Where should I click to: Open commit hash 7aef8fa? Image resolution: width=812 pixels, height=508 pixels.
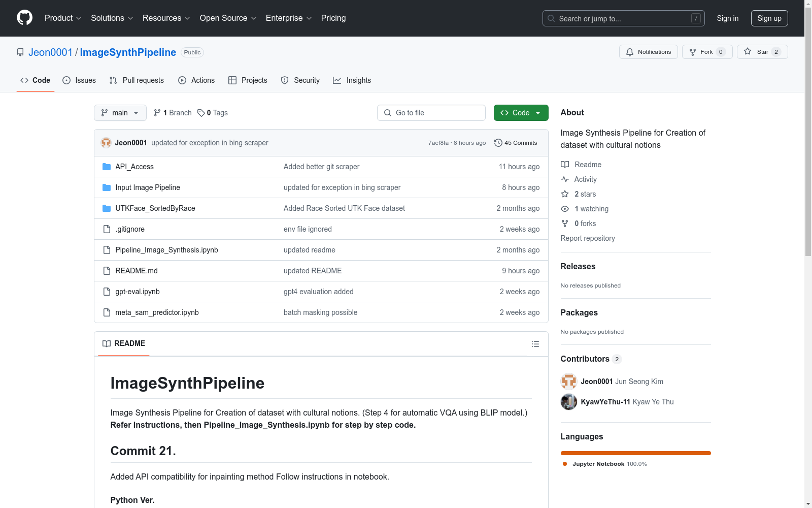click(438, 143)
